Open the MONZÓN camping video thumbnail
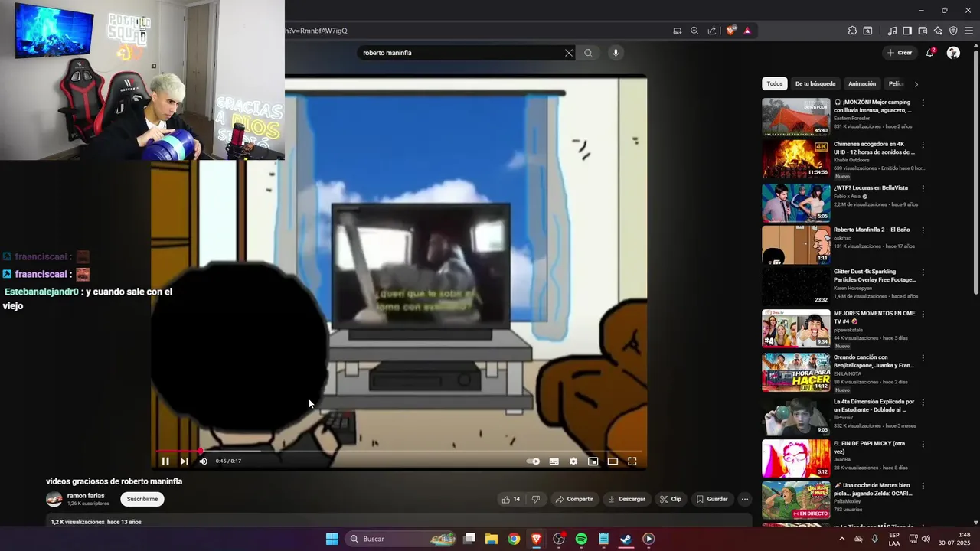The height and width of the screenshot is (551, 980). tap(795, 116)
